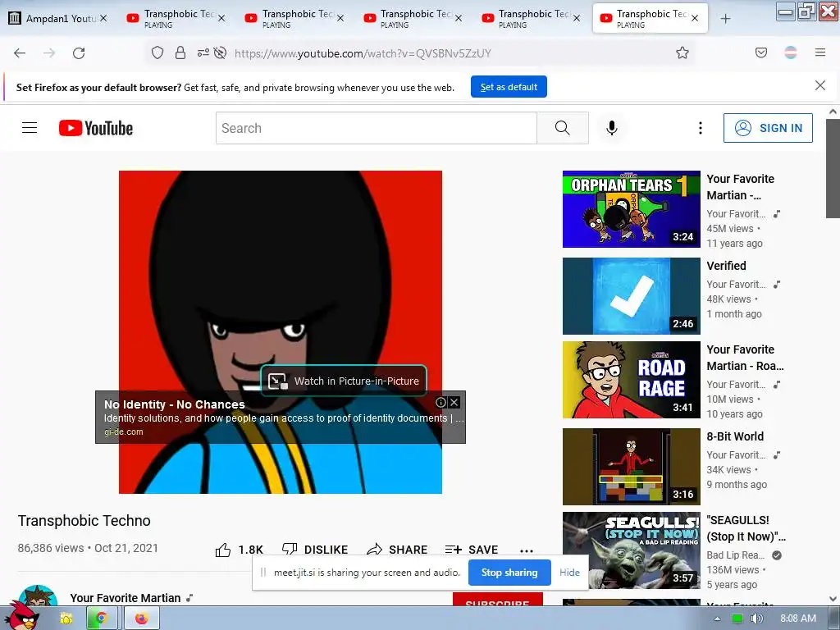Show hidden tray icons arrow
The image size is (840, 630).
(717, 619)
